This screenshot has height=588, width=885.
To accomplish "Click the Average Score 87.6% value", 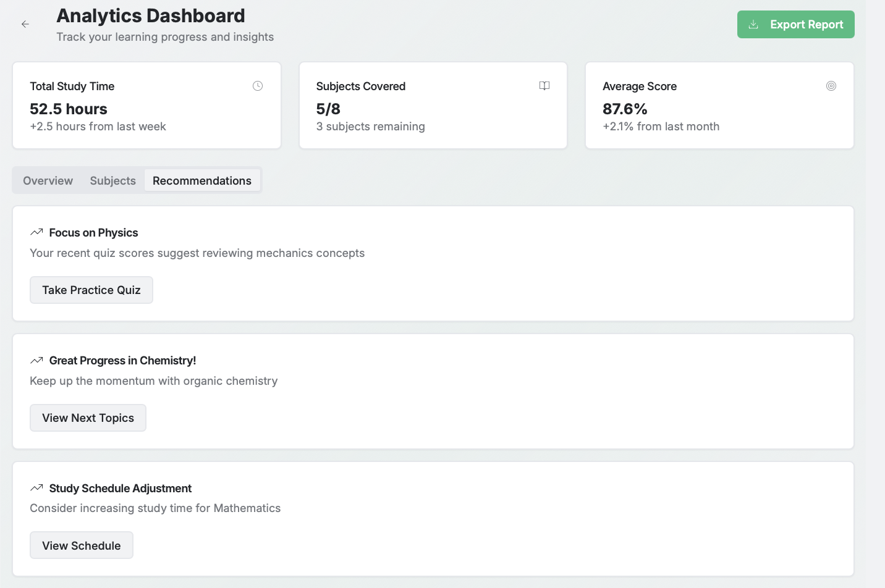I will (625, 109).
